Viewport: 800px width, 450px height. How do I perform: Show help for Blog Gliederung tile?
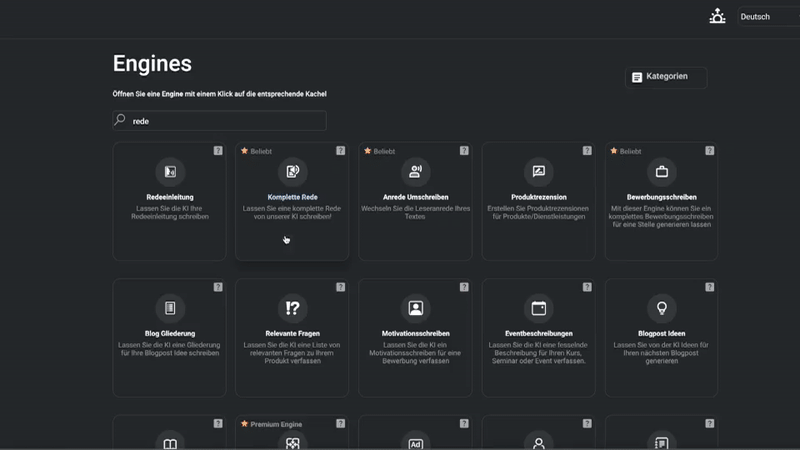218,287
